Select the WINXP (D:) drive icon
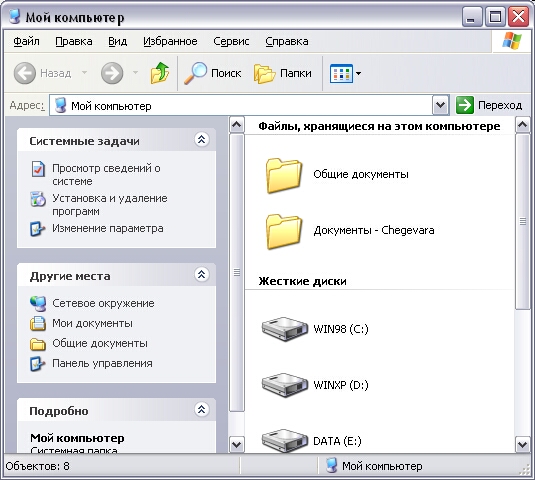This screenshot has height=480, width=535. [x=285, y=385]
